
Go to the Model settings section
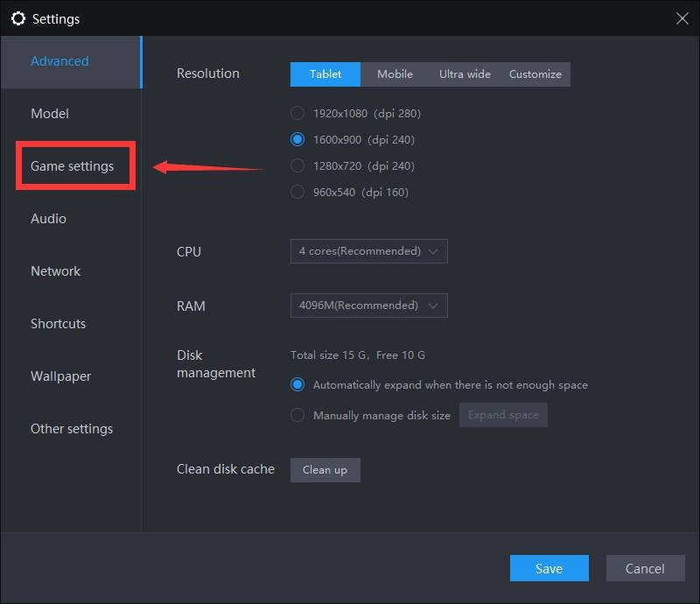50,114
